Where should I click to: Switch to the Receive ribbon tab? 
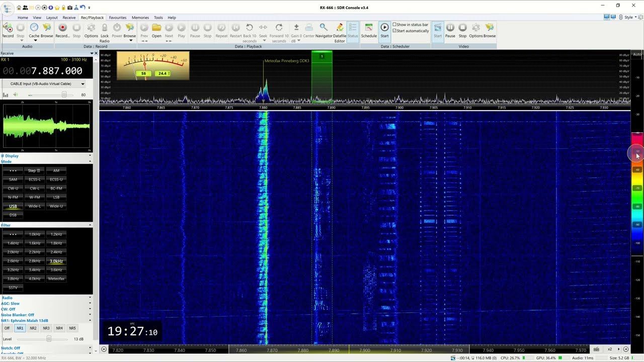click(x=69, y=18)
